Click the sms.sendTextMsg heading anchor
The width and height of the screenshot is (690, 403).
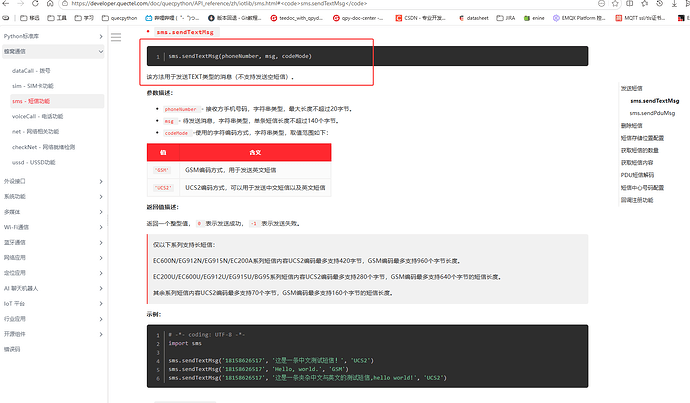185,32
